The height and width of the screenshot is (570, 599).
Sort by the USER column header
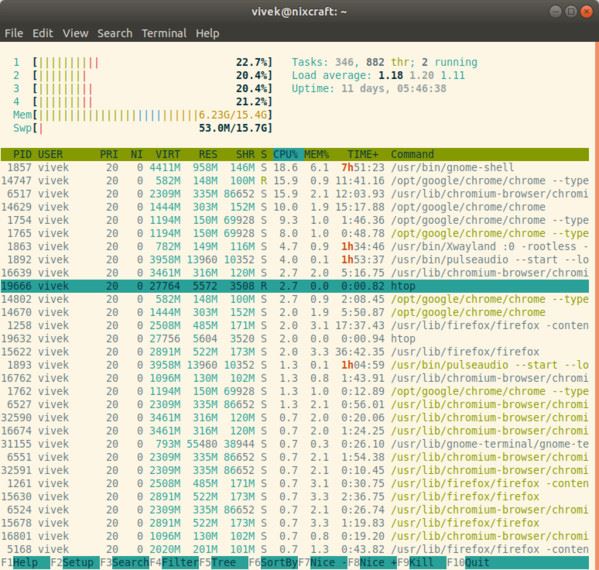tap(50, 154)
